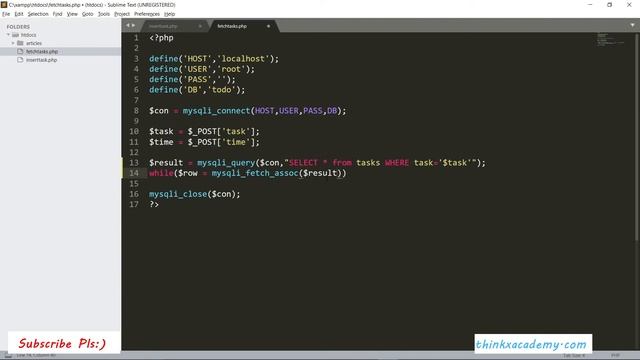Click the PHP syntax selector in status bar

click(x=615, y=356)
